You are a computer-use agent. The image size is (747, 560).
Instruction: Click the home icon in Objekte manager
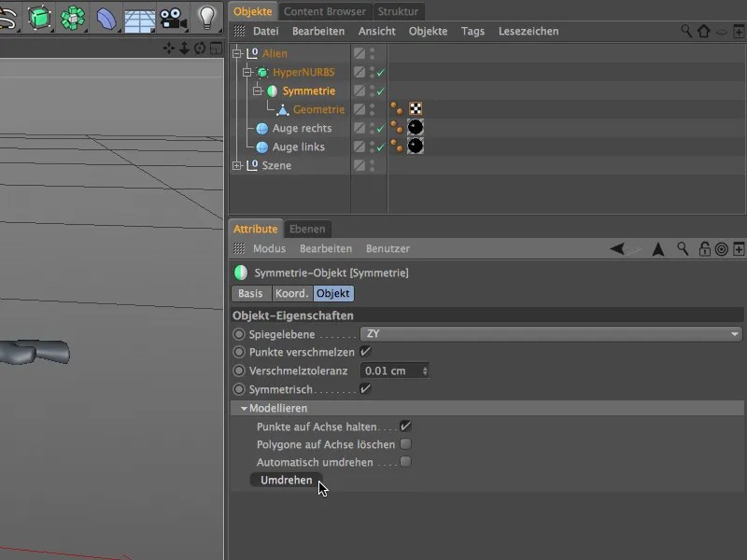pyautogui.click(x=703, y=31)
